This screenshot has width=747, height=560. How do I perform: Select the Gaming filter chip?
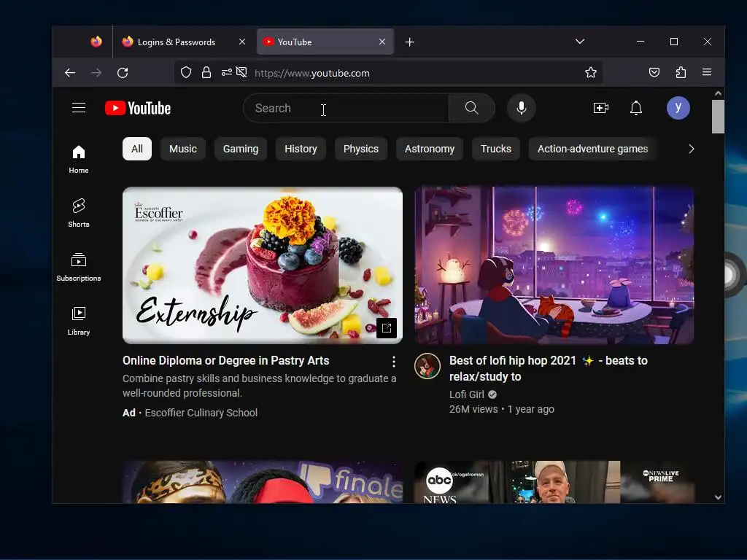(x=241, y=149)
